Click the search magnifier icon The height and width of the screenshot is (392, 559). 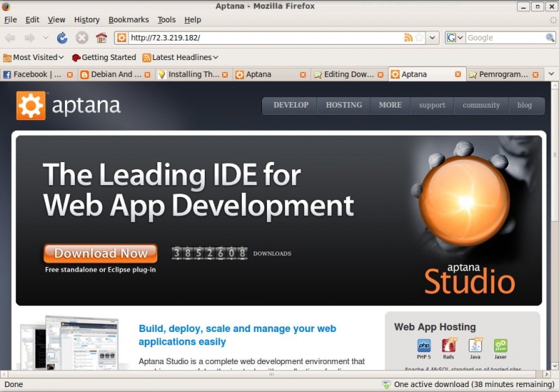pyautogui.click(x=552, y=38)
